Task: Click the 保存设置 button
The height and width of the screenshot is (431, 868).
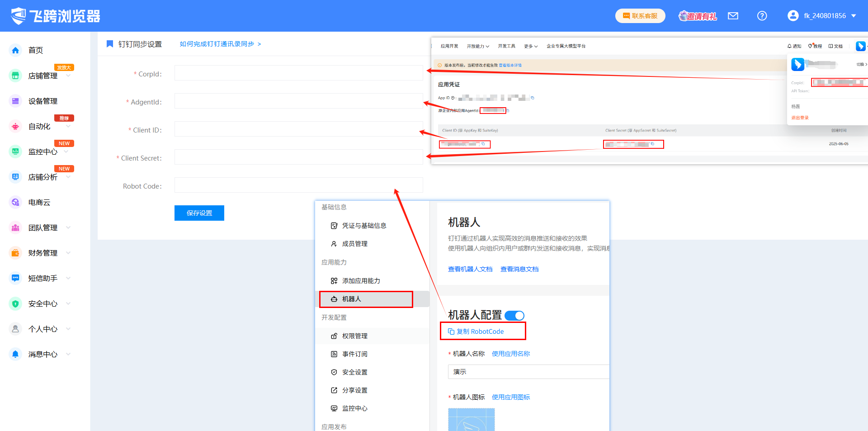Action: click(199, 213)
